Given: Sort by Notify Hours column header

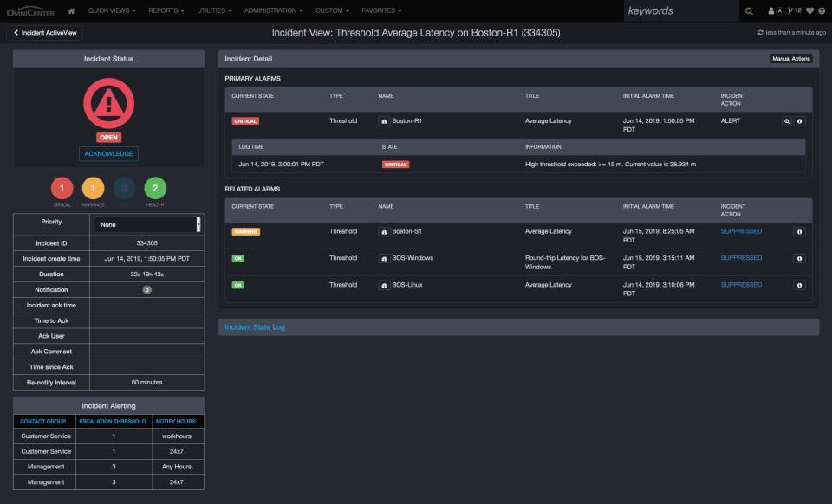Looking at the screenshot, I should click(x=176, y=422).
